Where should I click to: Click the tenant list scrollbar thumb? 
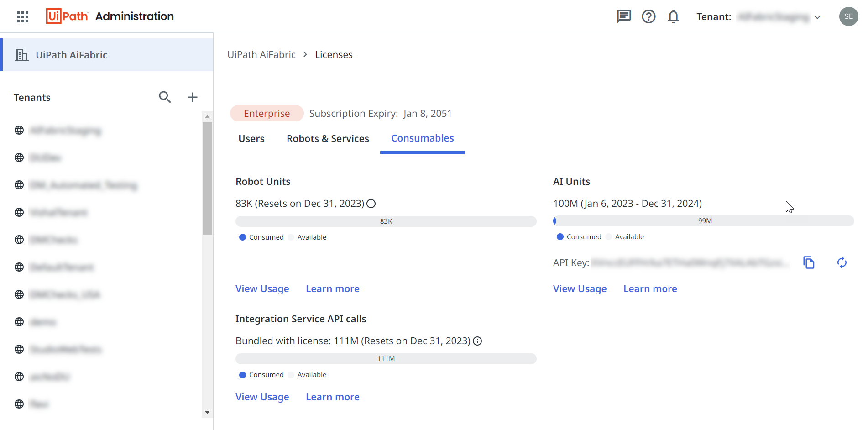click(207, 178)
